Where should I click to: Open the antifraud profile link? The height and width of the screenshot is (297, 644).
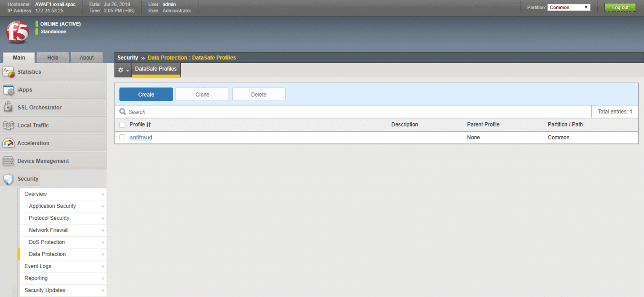coord(141,137)
